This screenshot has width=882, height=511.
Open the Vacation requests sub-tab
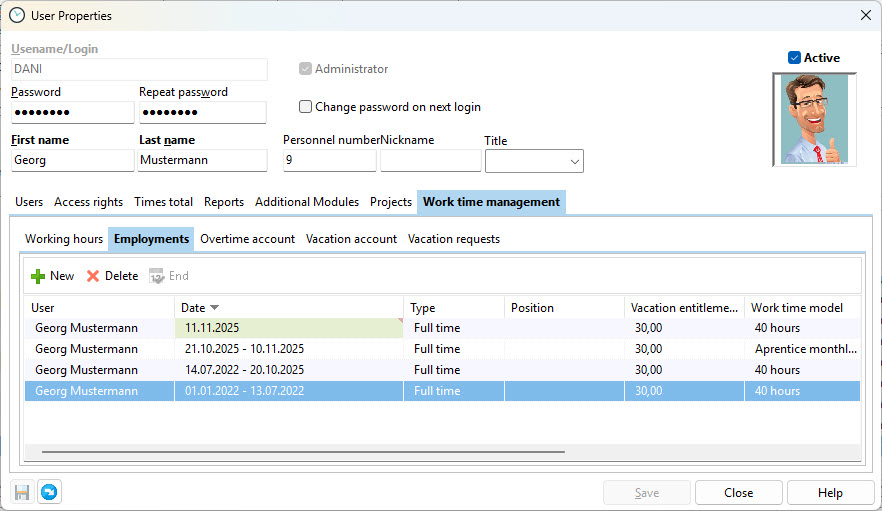coord(454,239)
